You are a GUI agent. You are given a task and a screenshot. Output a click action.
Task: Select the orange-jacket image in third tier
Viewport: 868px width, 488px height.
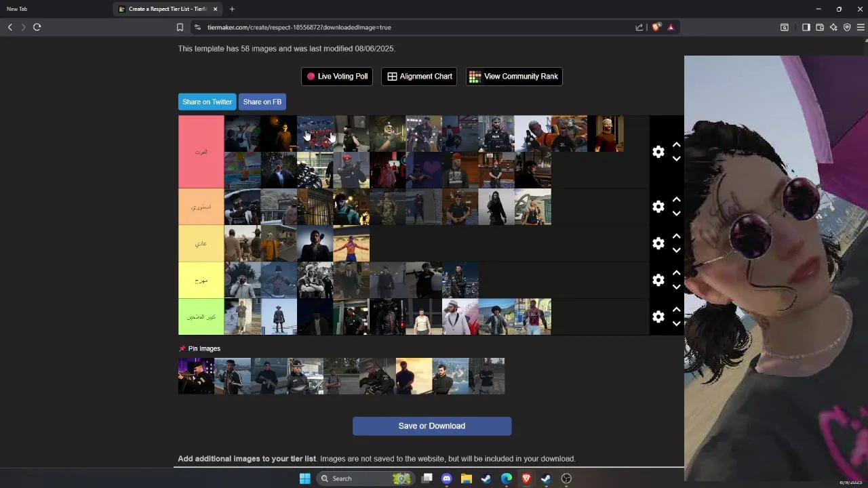click(x=279, y=243)
